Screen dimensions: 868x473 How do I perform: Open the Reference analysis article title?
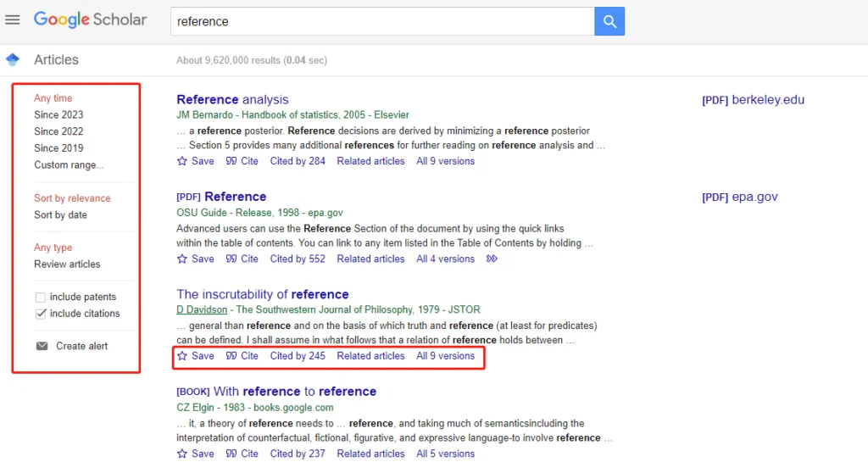pyautogui.click(x=232, y=100)
